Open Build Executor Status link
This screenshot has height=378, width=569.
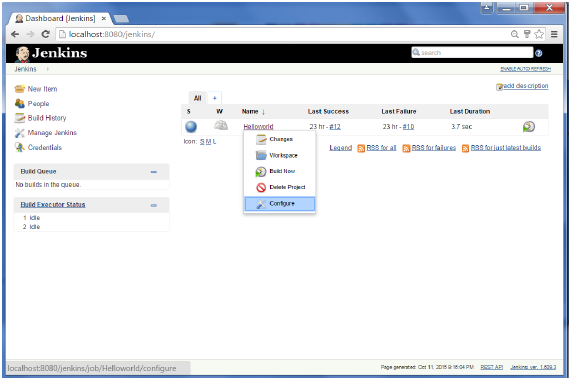[x=53, y=205]
